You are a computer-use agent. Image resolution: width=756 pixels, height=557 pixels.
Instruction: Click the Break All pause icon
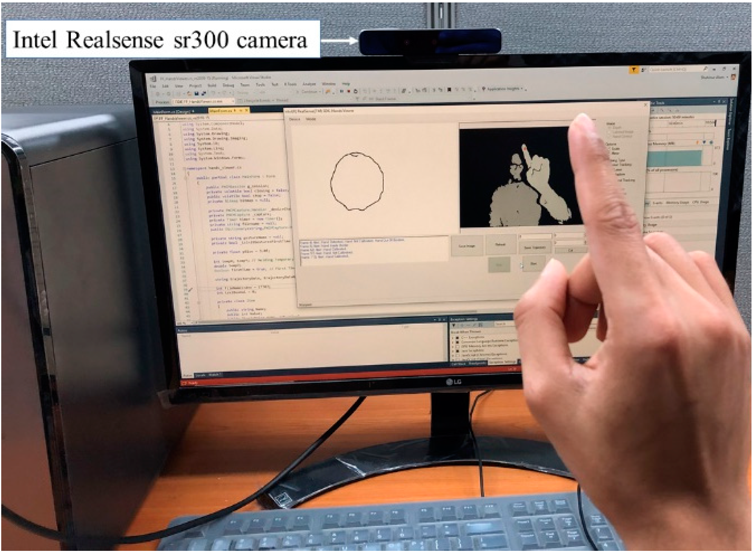342,91
